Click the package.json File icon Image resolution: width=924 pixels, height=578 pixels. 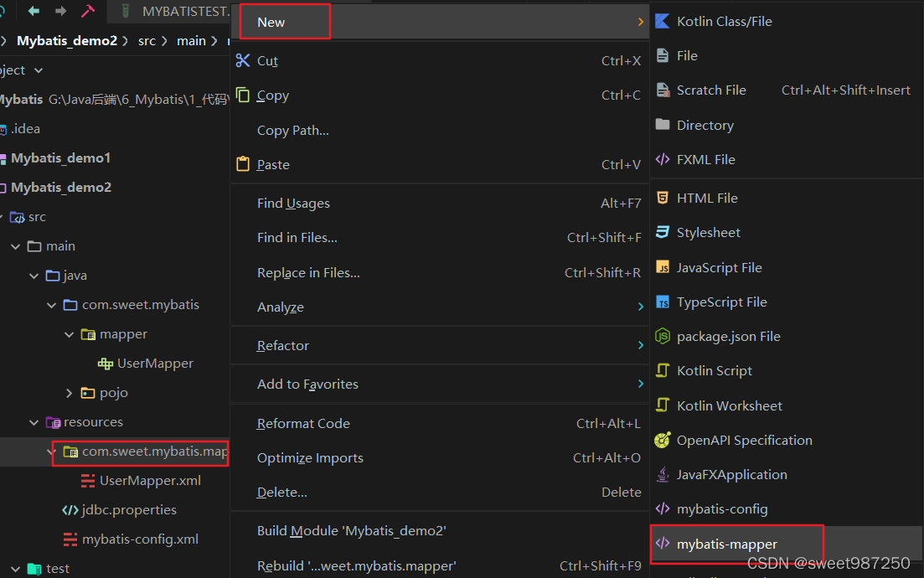coord(663,336)
